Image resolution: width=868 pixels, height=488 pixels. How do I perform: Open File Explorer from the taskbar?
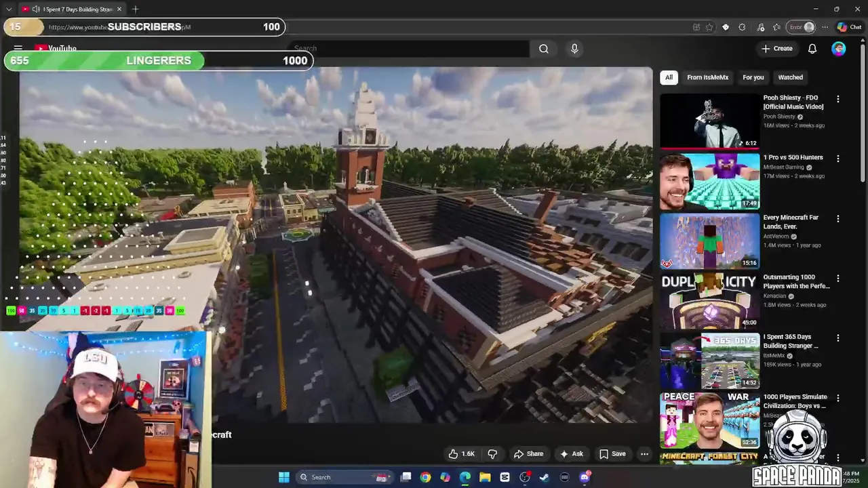pyautogui.click(x=485, y=477)
